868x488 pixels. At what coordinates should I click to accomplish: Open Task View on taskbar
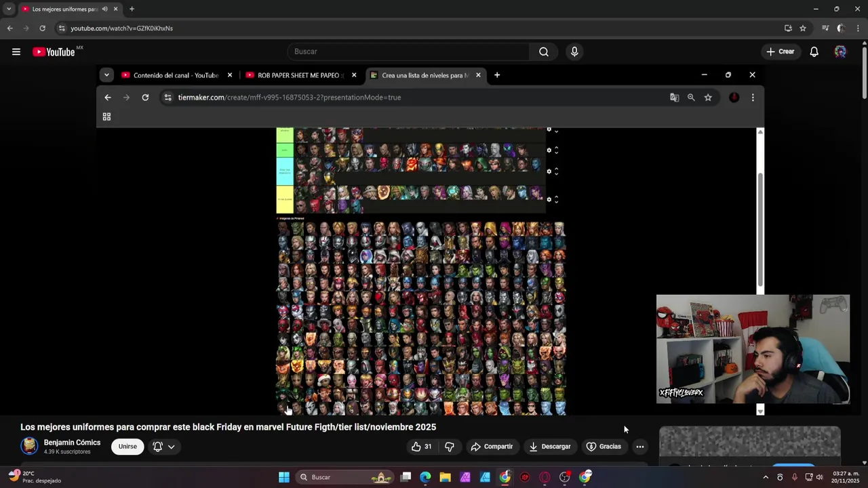click(x=406, y=477)
